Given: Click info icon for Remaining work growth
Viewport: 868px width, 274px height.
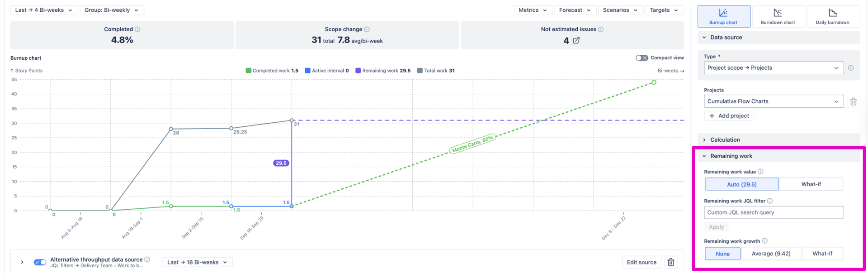Looking at the screenshot, I should 764,241.
